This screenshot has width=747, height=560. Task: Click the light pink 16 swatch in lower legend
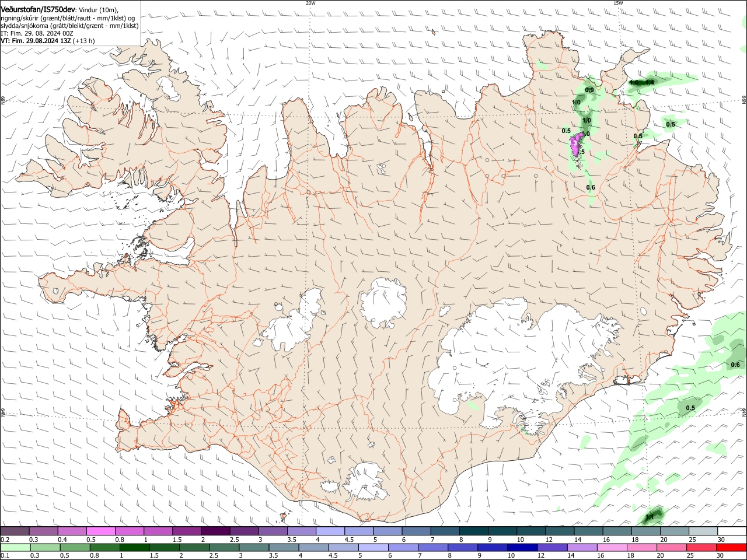(612, 548)
